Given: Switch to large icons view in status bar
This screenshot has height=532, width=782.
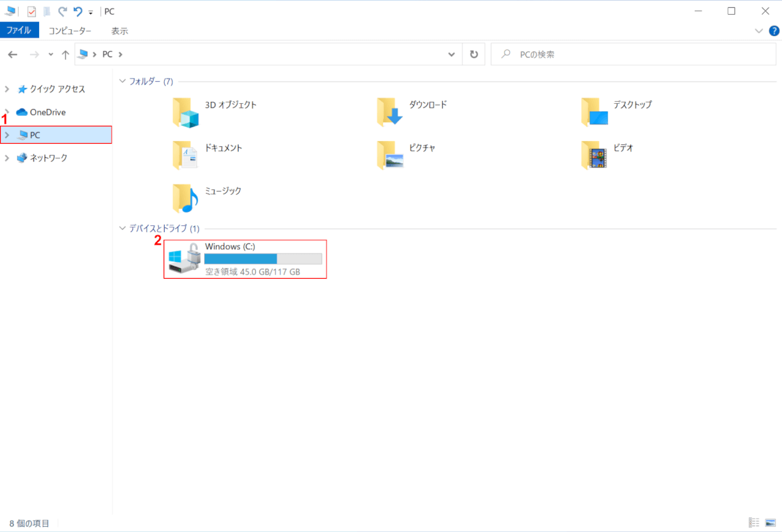Looking at the screenshot, I should [x=771, y=523].
